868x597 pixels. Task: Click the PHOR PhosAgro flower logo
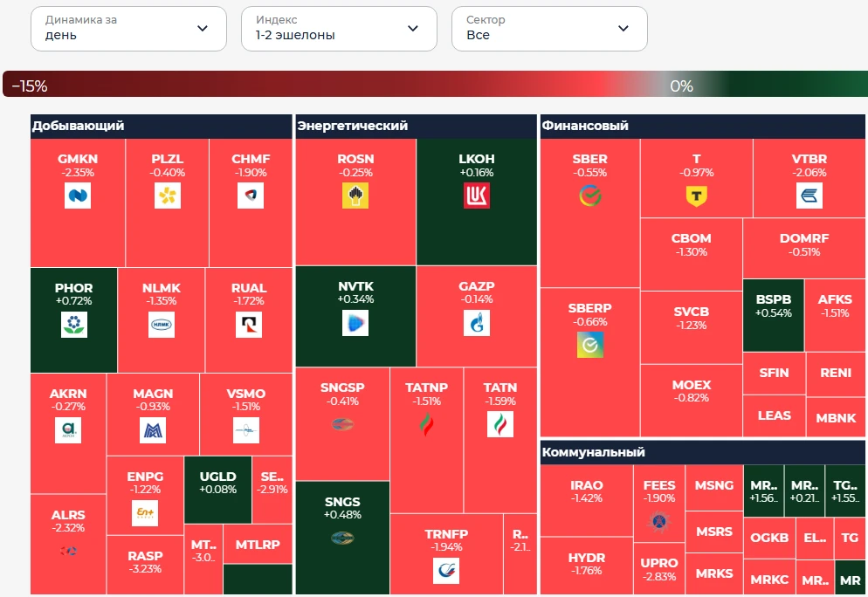click(73, 324)
